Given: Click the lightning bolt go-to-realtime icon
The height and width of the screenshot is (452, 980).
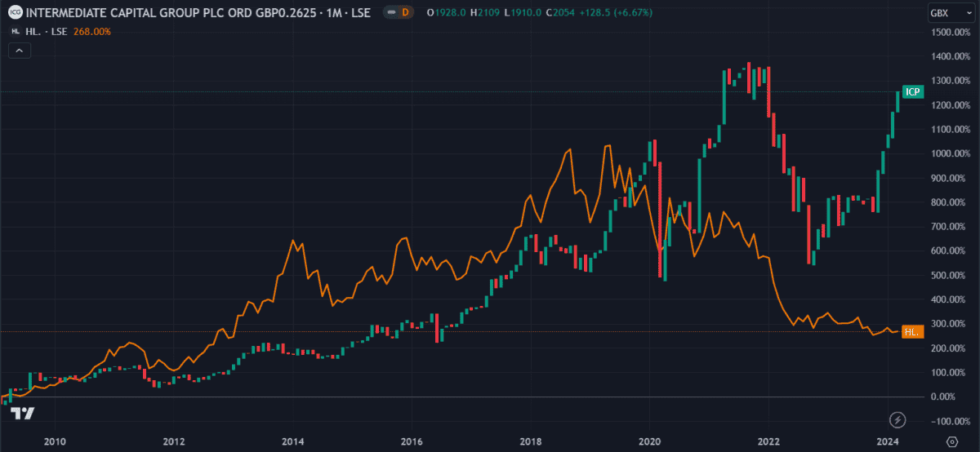Looking at the screenshot, I should pyautogui.click(x=899, y=420).
